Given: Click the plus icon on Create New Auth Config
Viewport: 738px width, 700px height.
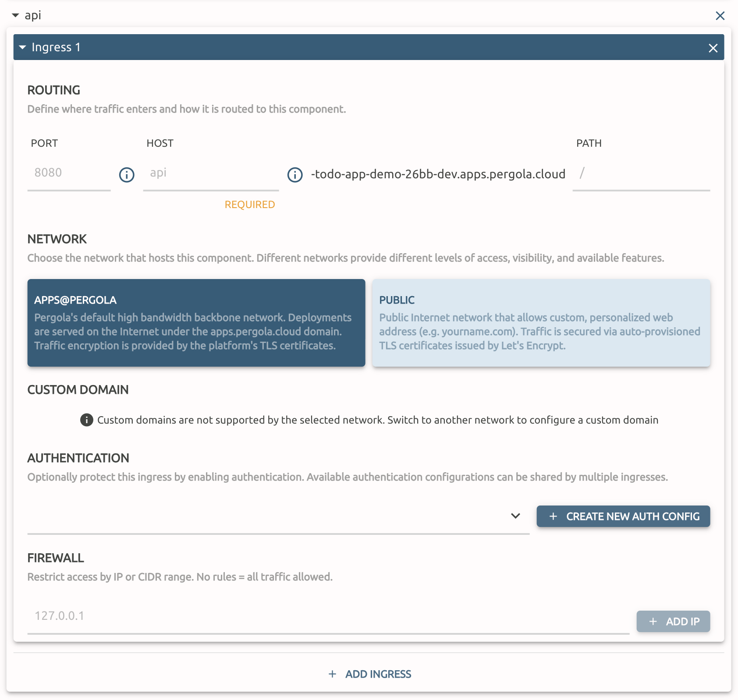Looking at the screenshot, I should (553, 516).
